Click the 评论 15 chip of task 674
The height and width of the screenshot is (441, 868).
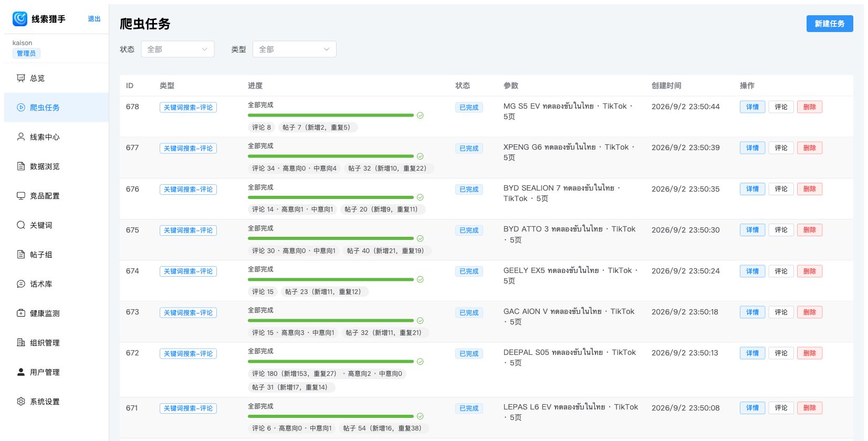click(x=263, y=292)
